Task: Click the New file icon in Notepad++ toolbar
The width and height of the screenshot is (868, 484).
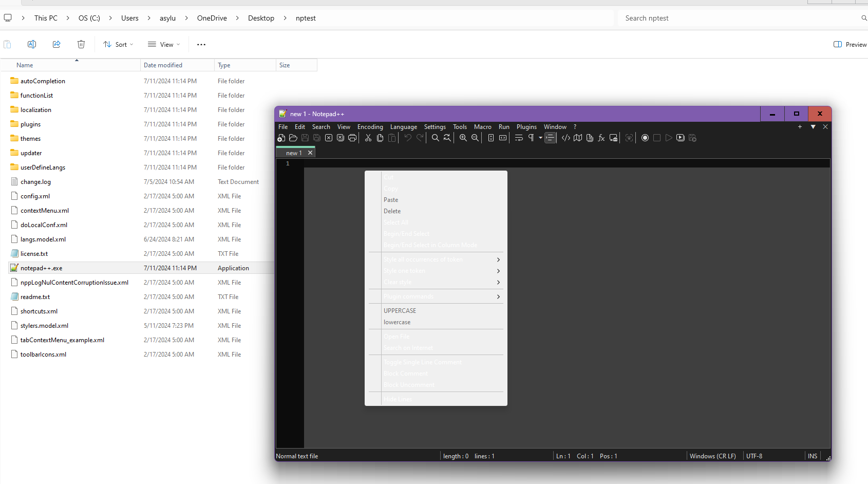Action: pos(281,138)
